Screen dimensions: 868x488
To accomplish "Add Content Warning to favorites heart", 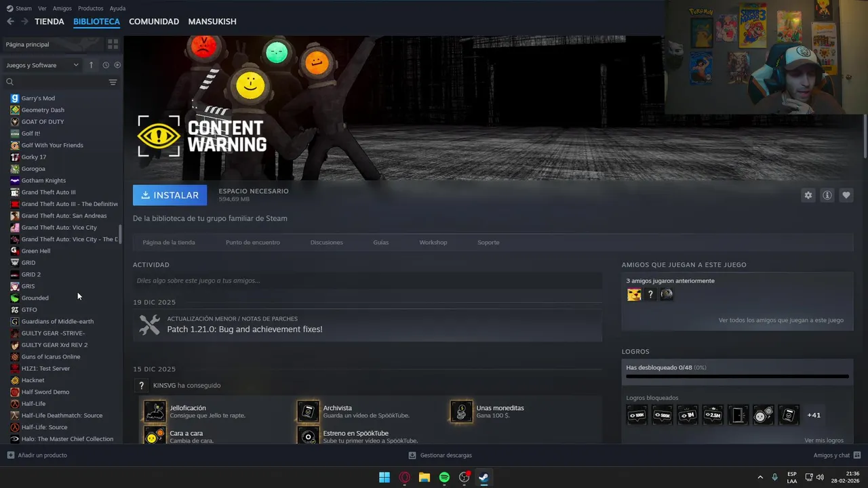I will (x=846, y=195).
